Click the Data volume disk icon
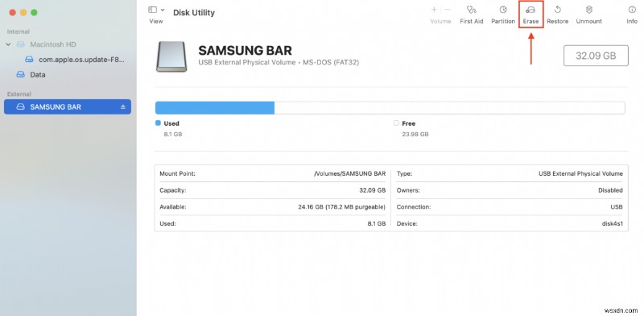Screen dimensions: 644x316 tap(20, 74)
